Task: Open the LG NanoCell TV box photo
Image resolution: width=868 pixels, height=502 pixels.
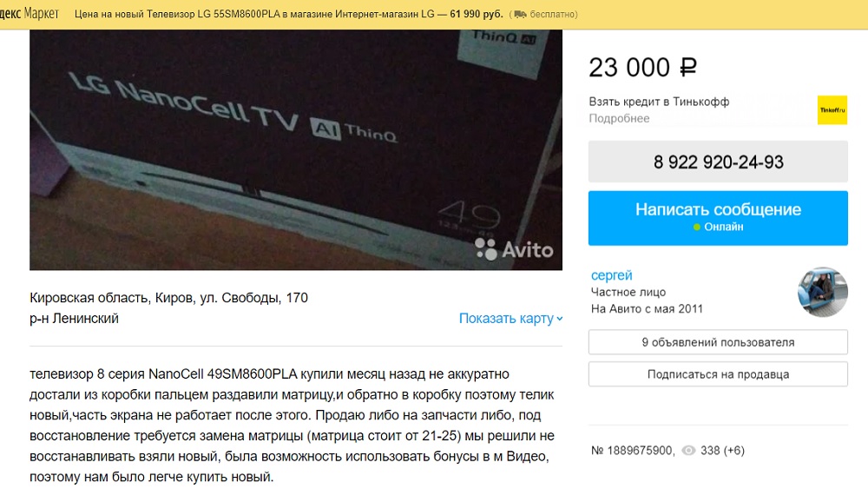Action: 296,149
